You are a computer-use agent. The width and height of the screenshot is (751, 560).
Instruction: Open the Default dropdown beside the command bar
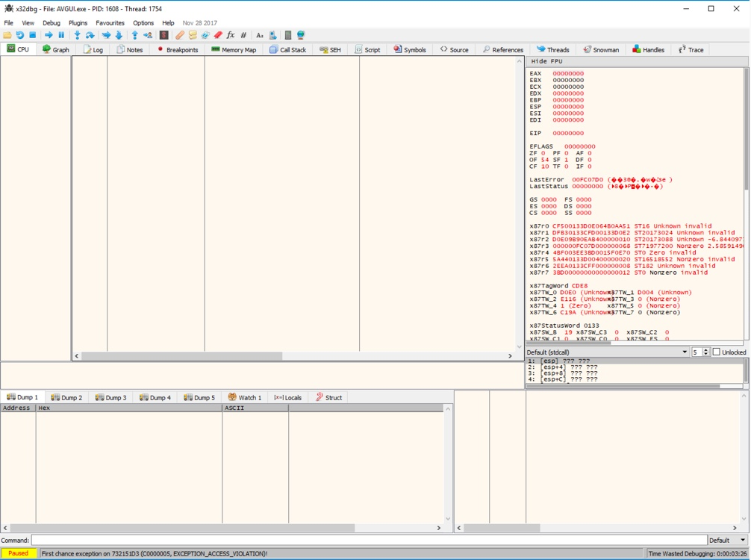click(x=728, y=540)
